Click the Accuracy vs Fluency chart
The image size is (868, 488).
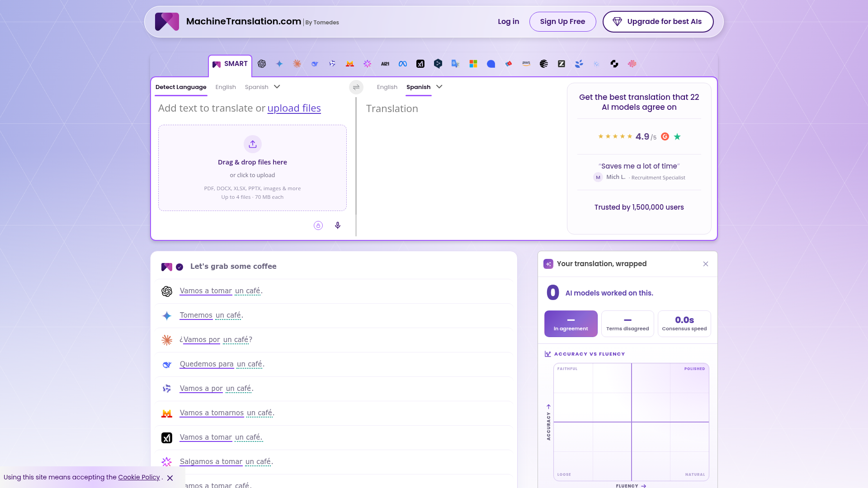pyautogui.click(x=631, y=422)
